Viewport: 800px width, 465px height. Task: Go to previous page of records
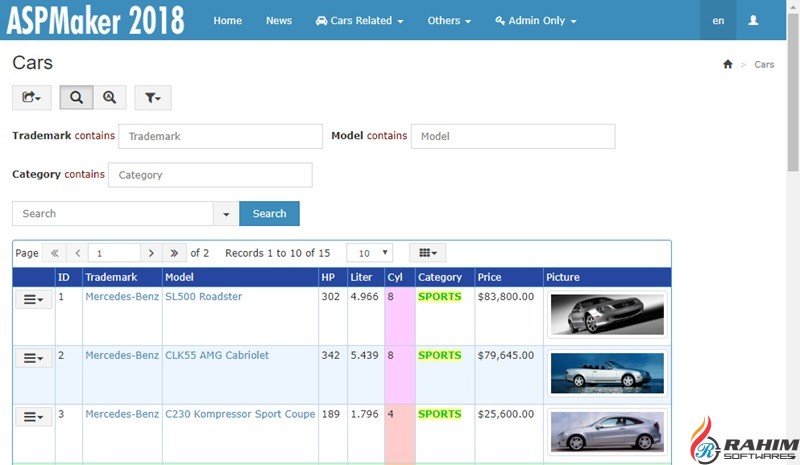point(78,253)
